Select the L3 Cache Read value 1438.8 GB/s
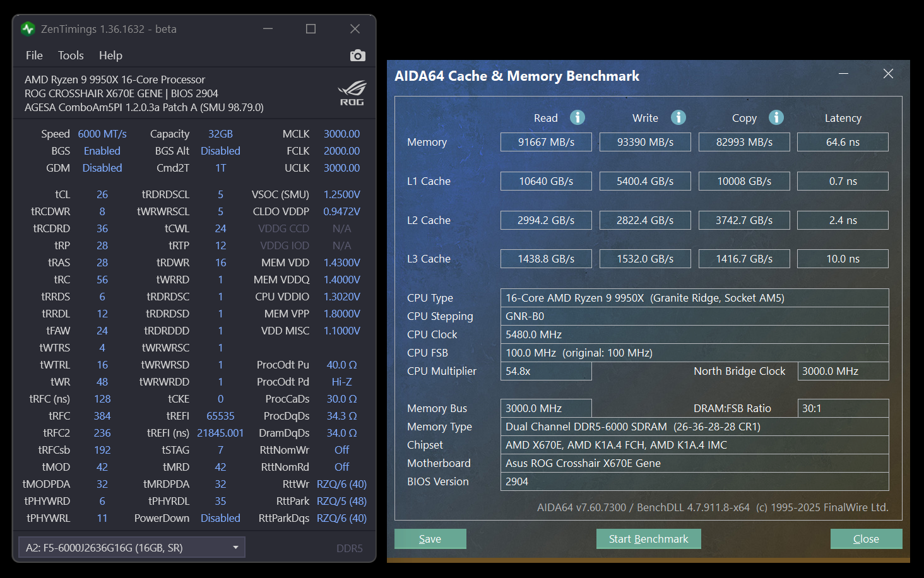Screen dimensions: 924x578 pos(546,259)
